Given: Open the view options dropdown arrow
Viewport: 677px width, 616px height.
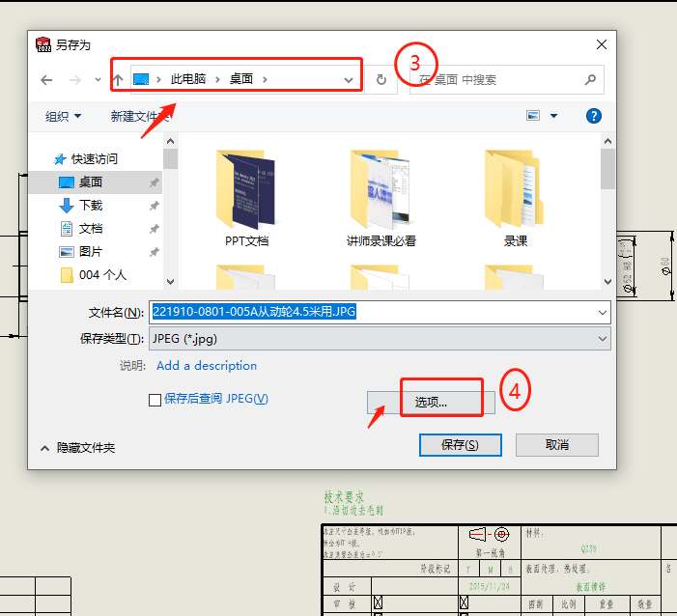Looking at the screenshot, I should 553,116.
